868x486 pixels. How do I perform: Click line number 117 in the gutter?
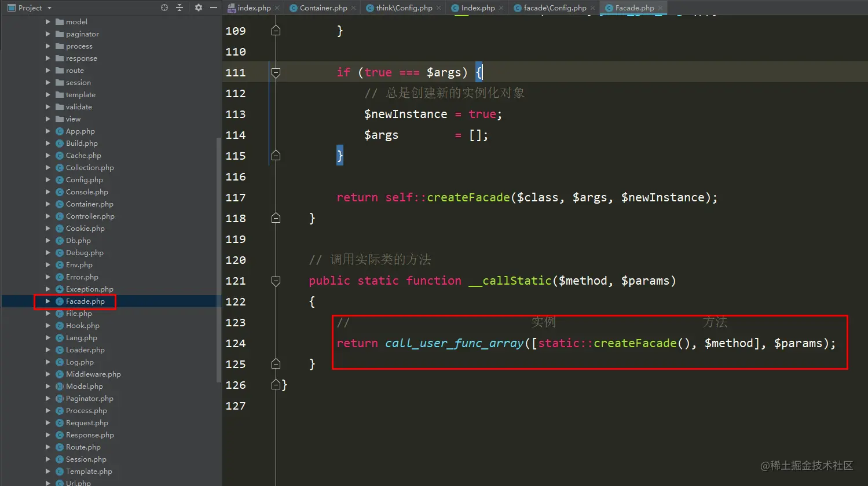236,197
